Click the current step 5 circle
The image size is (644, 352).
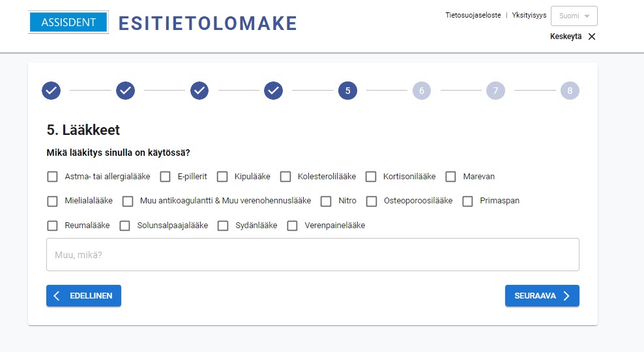[347, 91]
